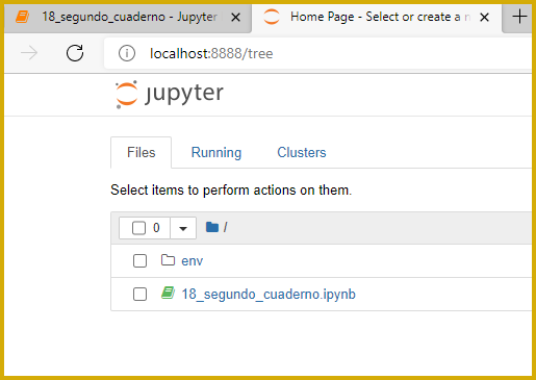536x380 pixels.
Task: Click the root path slash breadcrumb
Action: pos(225,227)
